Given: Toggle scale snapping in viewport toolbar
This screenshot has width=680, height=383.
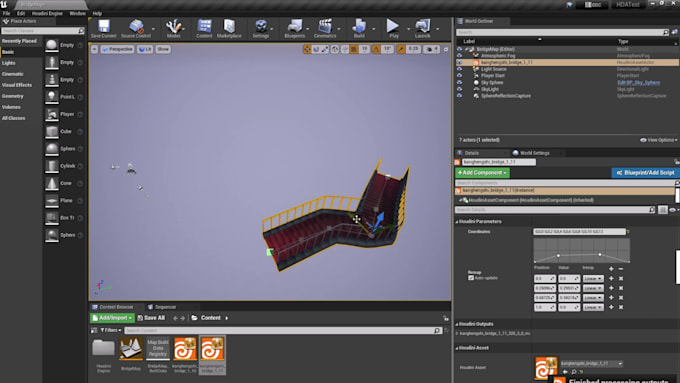Looking at the screenshot, I should click(x=401, y=49).
